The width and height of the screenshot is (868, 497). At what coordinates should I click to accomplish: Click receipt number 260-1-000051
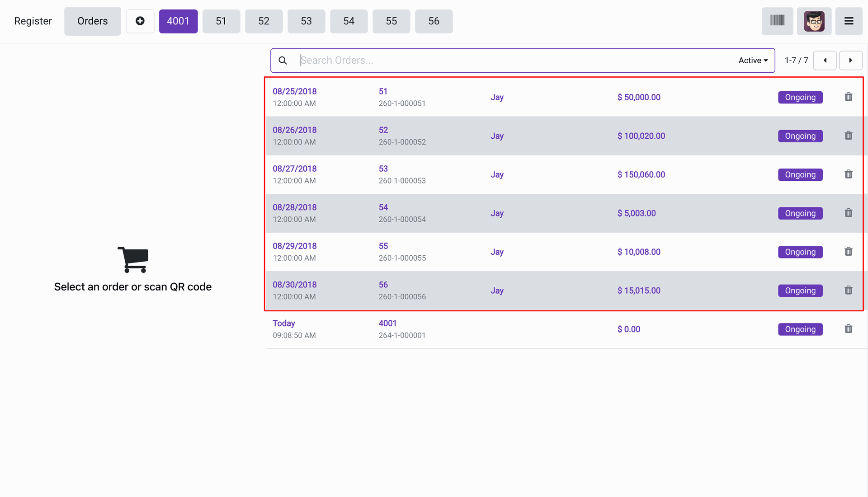coord(402,103)
